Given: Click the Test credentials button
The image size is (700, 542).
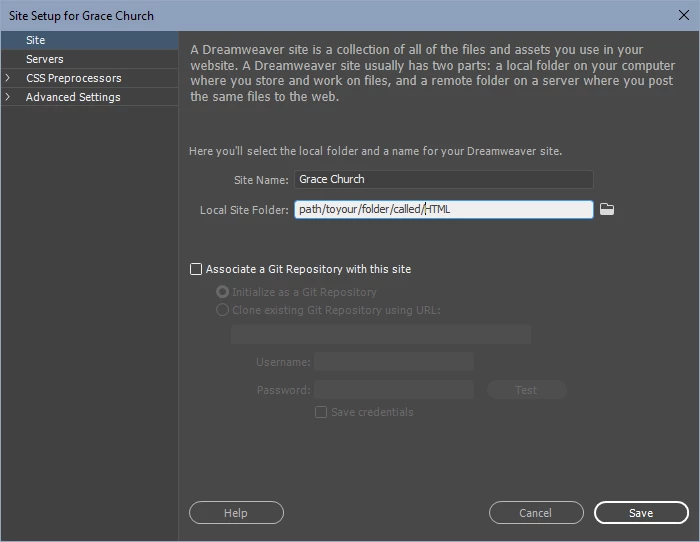Looking at the screenshot, I should 527,390.
